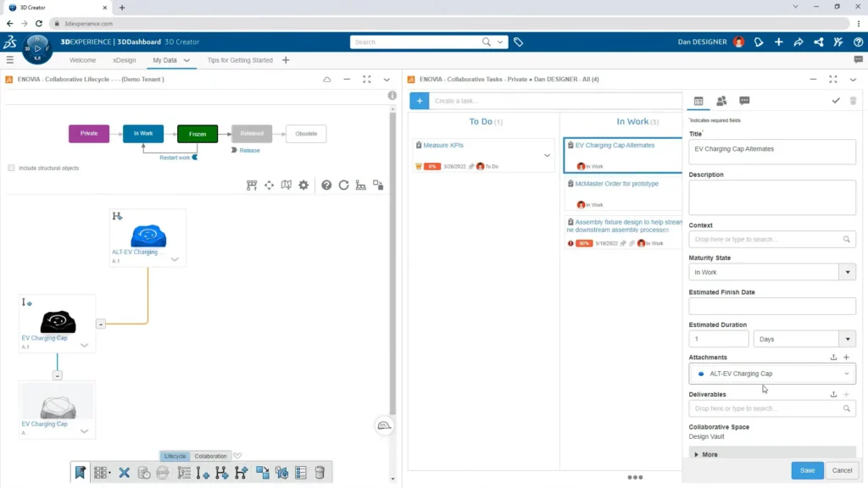Image resolution: width=868 pixels, height=488 pixels.
Task: Expand Measure KPIs task card chevron
Action: click(x=547, y=156)
